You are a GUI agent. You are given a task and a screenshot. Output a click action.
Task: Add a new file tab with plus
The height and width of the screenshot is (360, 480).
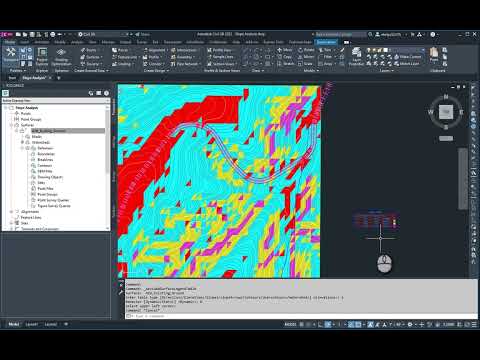(59, 78)
